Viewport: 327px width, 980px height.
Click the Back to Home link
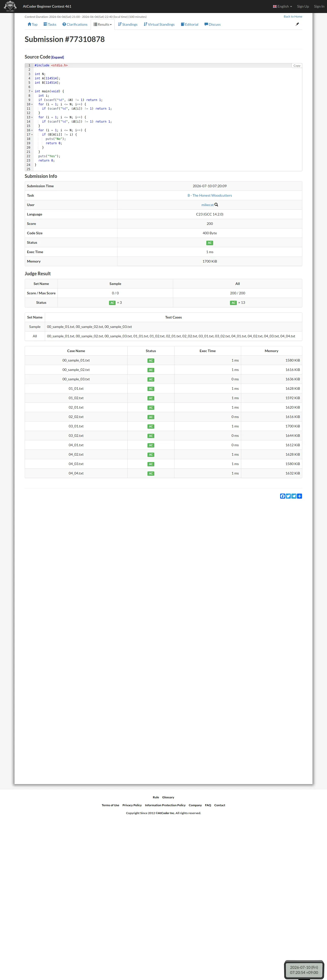[x=293, y=16]
